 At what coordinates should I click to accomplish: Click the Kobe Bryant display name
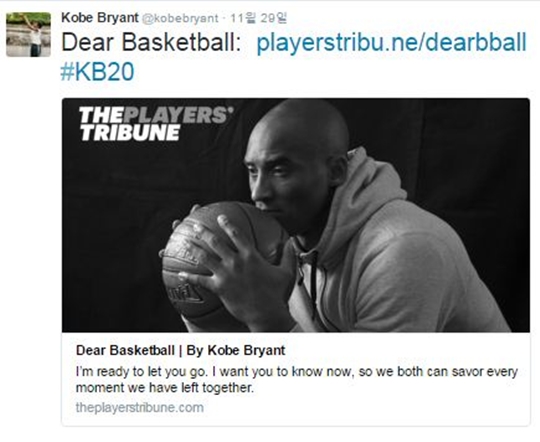tap(100, 18)
